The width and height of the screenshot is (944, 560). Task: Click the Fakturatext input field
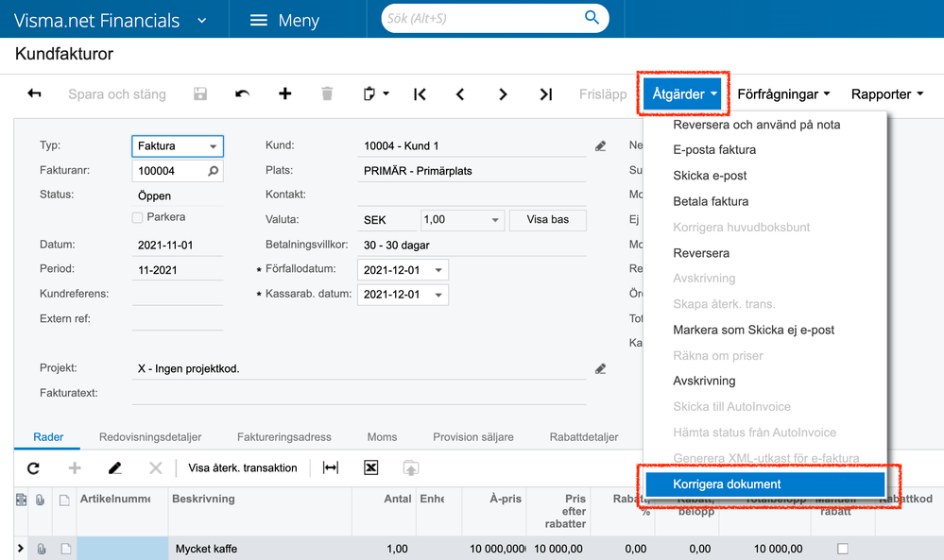(x=359, y=394)
